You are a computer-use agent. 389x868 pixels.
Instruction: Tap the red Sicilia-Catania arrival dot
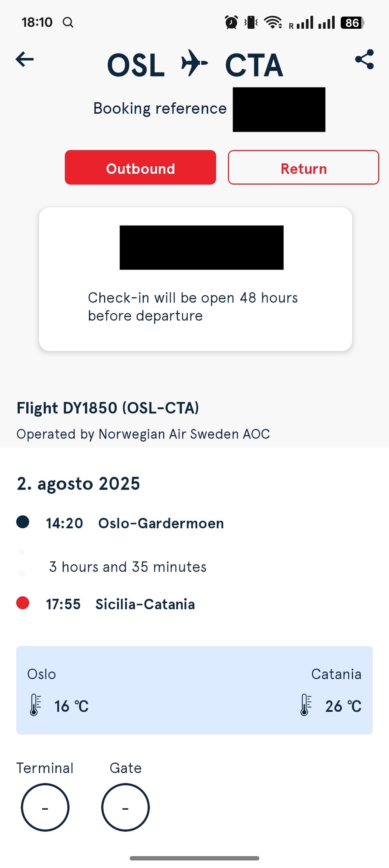click(x=23, y=603)
